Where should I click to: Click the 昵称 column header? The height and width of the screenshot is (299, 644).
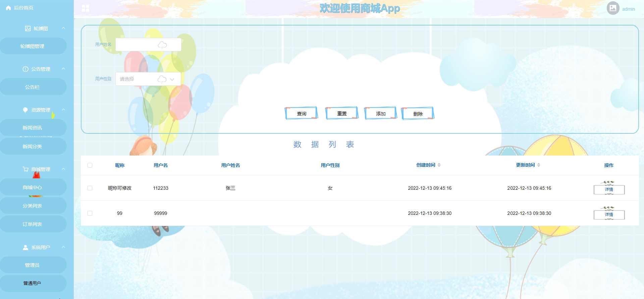tap(120, 165)
